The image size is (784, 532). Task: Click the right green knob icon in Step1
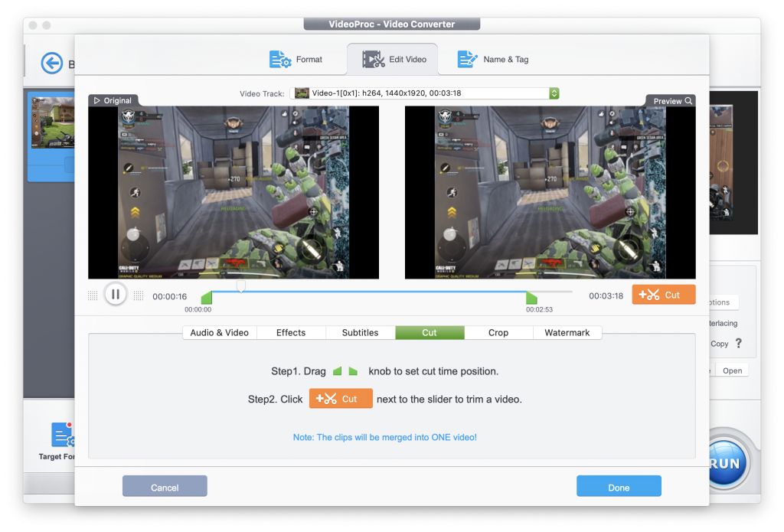pos(353,371)
